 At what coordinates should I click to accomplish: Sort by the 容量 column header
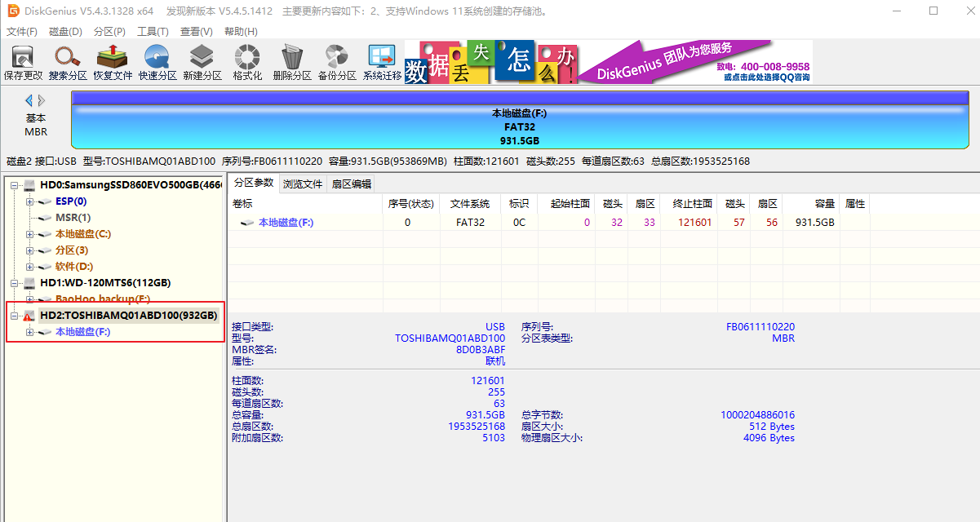click(811, 204)
